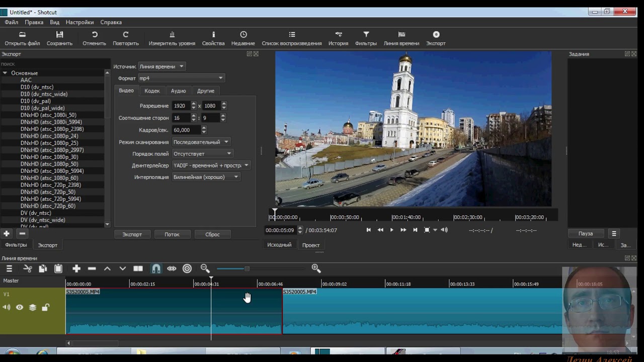Image resolution: width=644 pixels, height=362 pixels.
Task: Select the DNxHD (atsc_1080p_60) preset
Action: point(49,178)
